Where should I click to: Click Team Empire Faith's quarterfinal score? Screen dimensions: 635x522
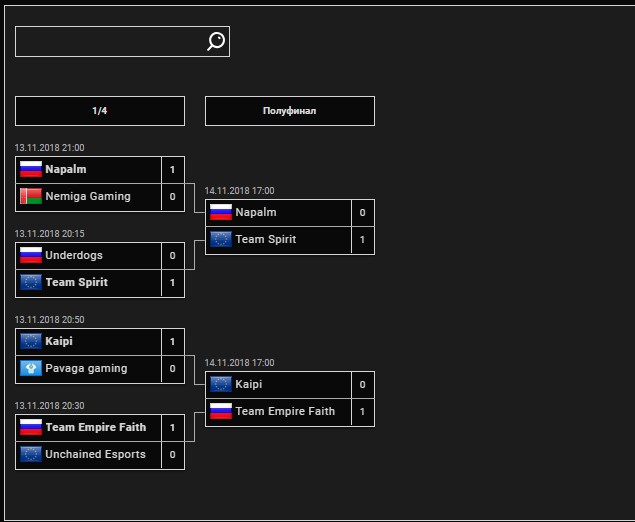point(172,428)
